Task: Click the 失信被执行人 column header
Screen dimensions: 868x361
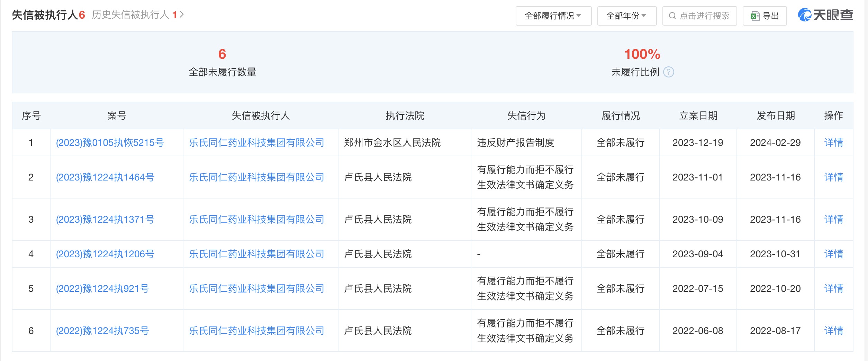Action: [261, 115]
